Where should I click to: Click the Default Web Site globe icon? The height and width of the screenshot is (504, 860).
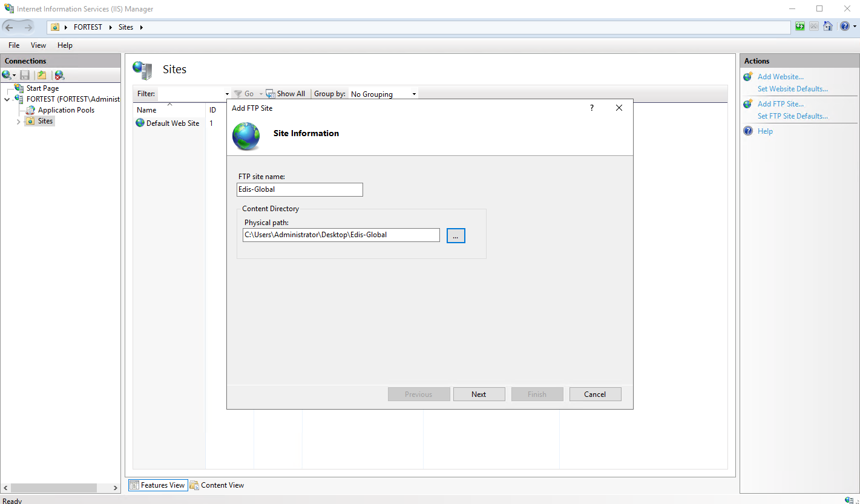tap(140, 123)
